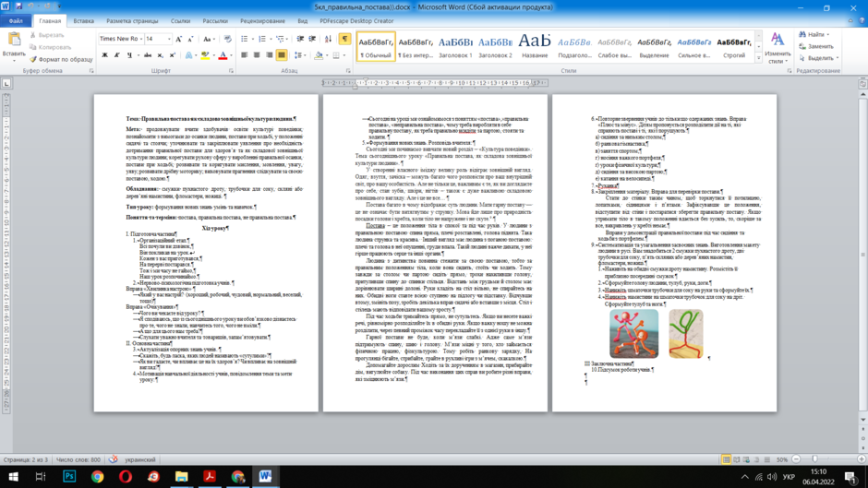Click Найти in the editing group
This screenshot has height=488, width=868.
[814, 34]
